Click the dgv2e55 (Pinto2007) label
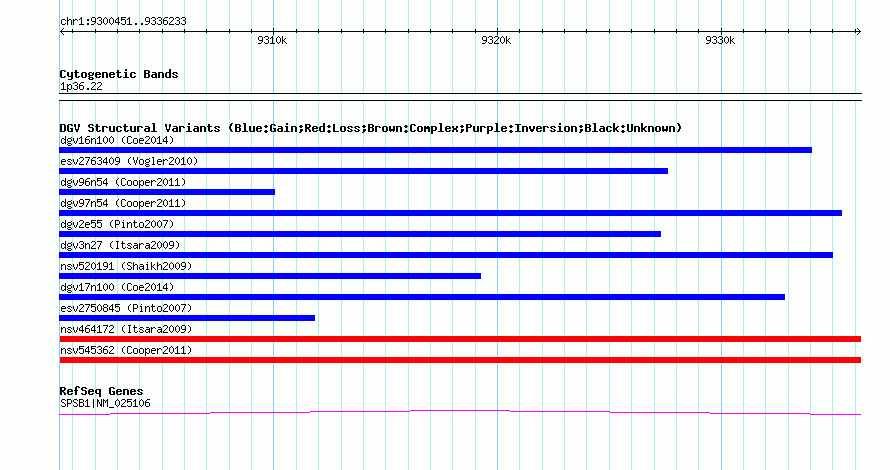 coord(117,224)
